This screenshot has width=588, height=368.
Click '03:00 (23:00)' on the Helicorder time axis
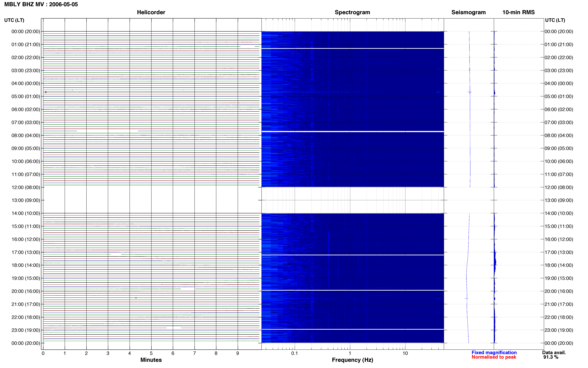(26, 71)
